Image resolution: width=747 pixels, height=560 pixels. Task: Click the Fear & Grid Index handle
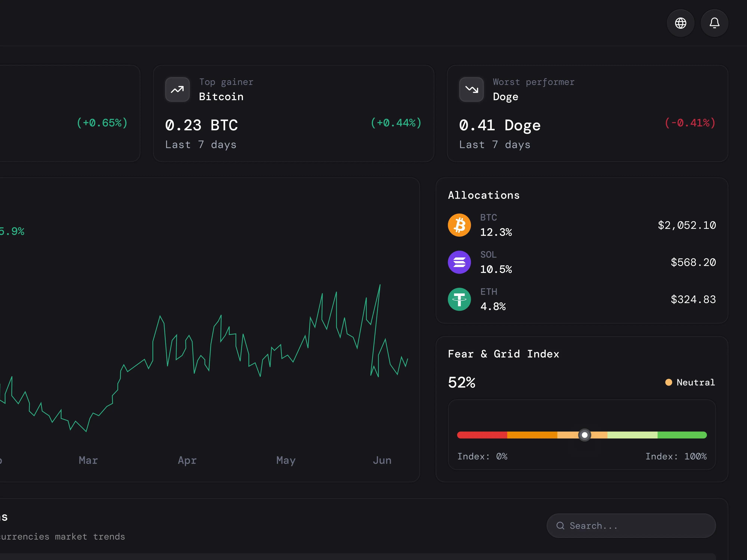[x=585, y=435]
